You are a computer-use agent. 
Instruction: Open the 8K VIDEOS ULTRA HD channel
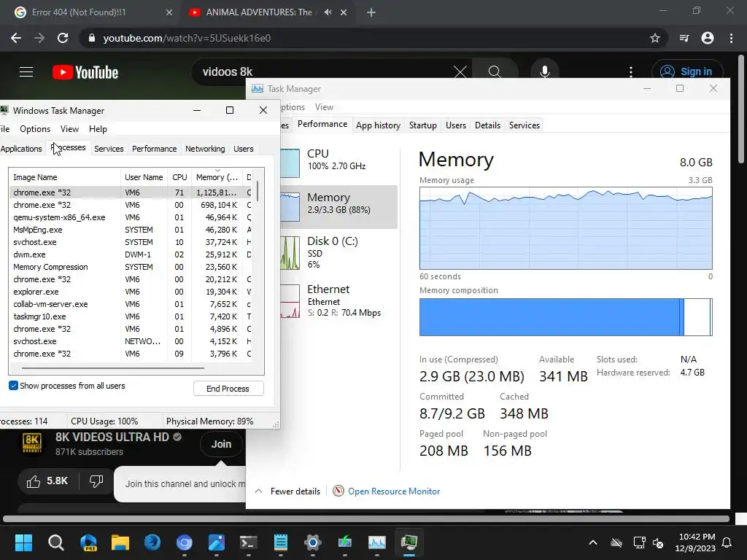point(112,437)
